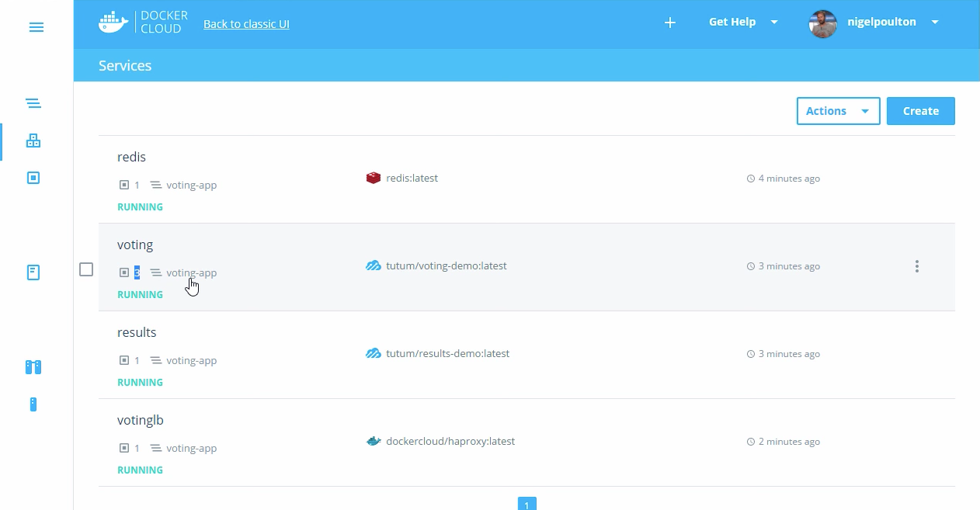The height and width of the screenshot is (510, 980).
Task: Open the votinglb service
Action: pyautogui.click(x=141, y=420)
